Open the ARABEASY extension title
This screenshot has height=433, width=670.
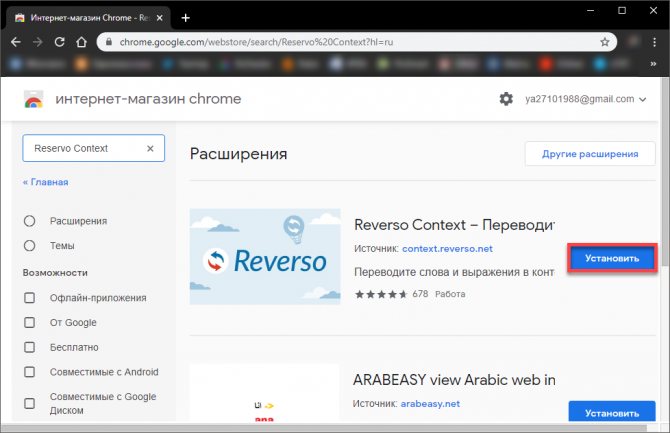[x=454, y=380]
